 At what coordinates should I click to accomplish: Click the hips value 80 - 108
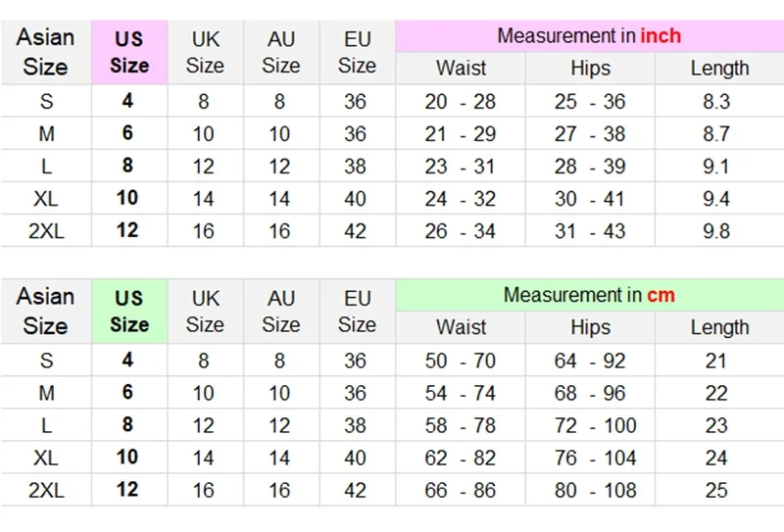point(590,489)
